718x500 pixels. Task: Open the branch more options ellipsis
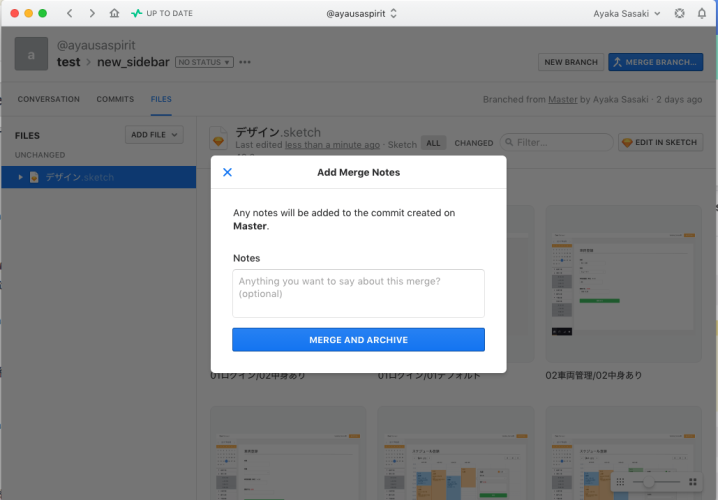[245, 62]
